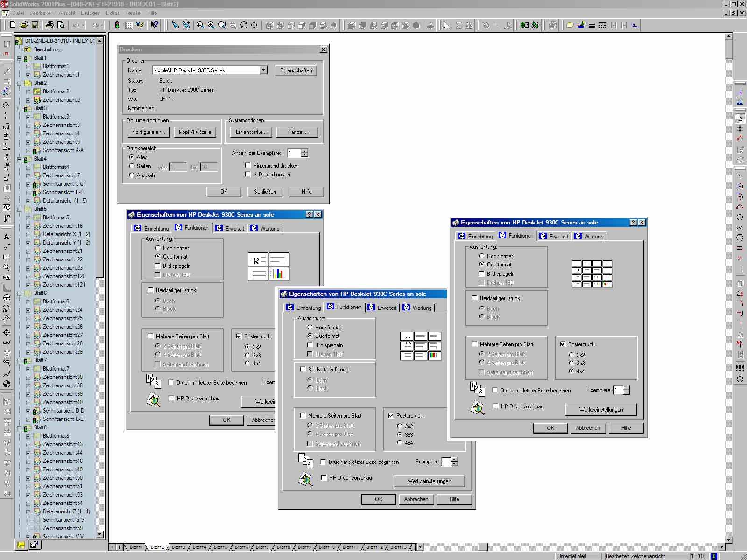Click the Print Preview icon

click(x=61, y=25)
